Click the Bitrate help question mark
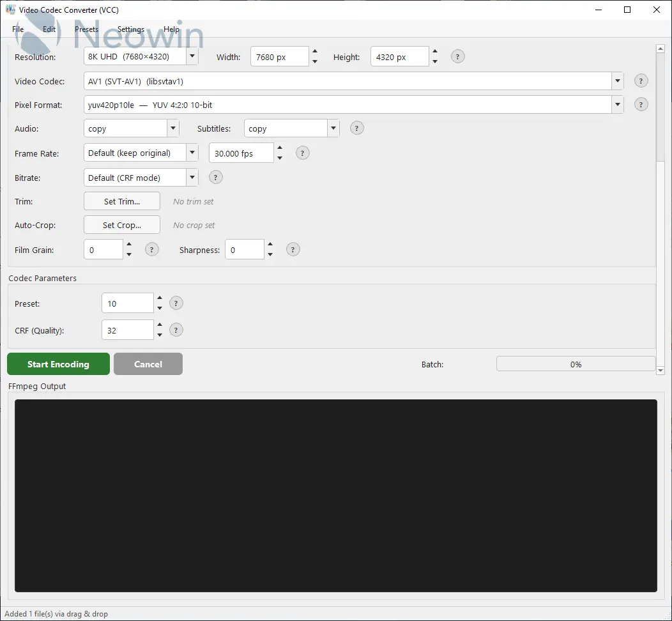Viewport: 672px width, 621px height. pyautogui.click(x=216, y=178)
